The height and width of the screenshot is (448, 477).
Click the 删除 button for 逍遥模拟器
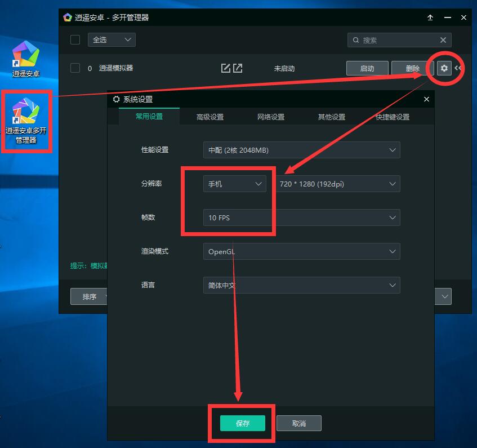412,68
